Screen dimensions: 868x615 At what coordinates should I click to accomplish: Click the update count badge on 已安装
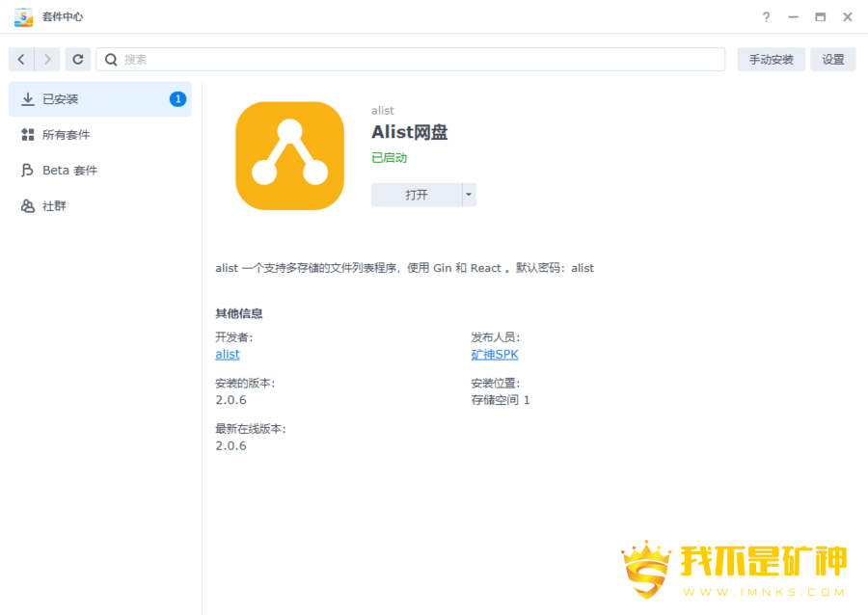click(x=177, y=99)
